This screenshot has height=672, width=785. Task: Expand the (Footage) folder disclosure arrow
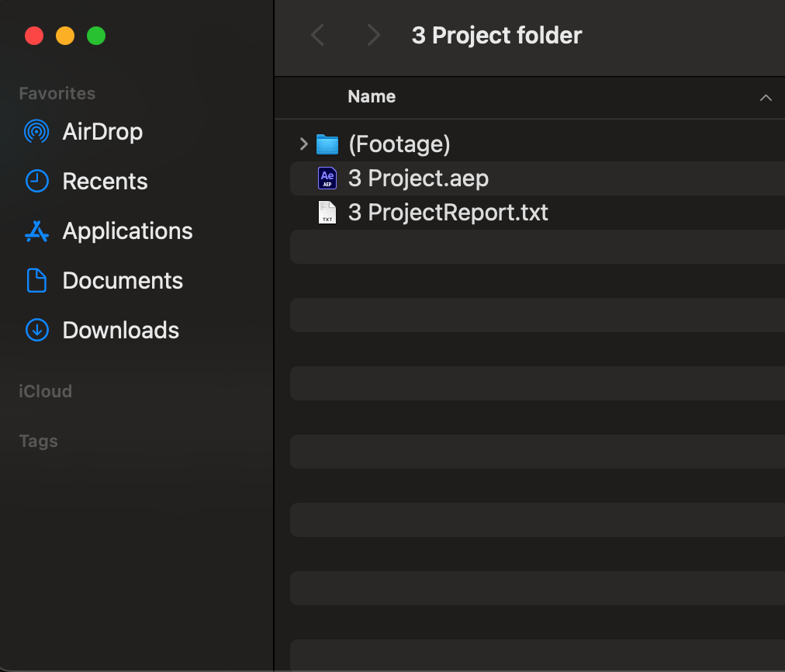coord(303,144)
